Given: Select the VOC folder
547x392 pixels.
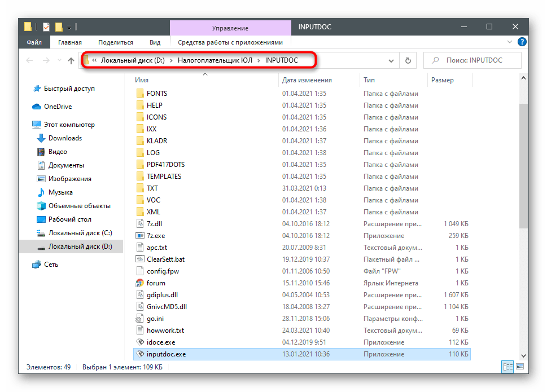Looking at the screenshot, I should (153, 200).
